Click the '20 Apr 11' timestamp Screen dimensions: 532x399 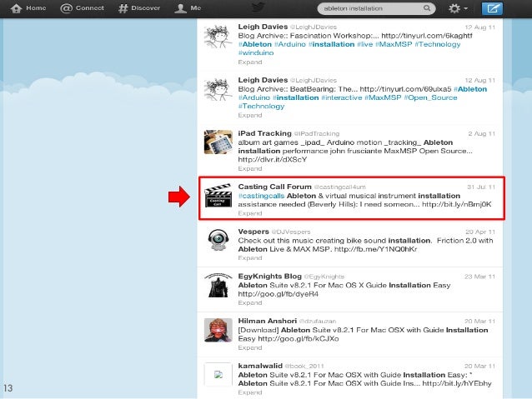[x=480, y=232]
